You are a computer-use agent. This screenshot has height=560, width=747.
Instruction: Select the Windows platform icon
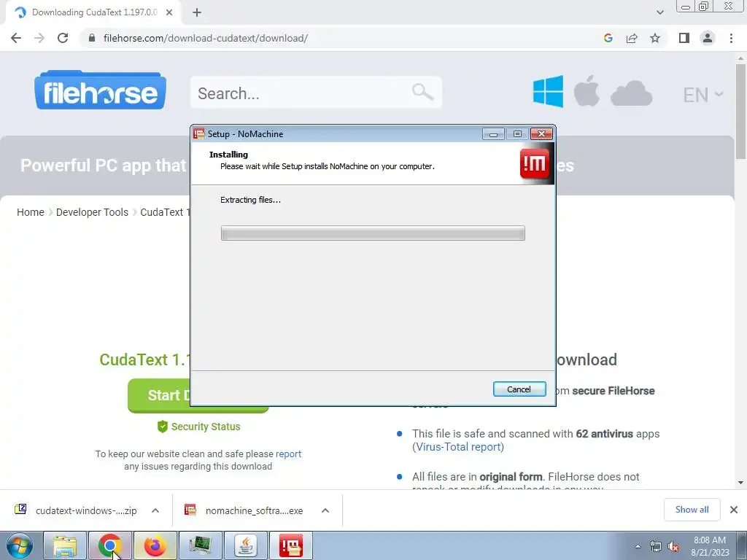coord(548,91)
